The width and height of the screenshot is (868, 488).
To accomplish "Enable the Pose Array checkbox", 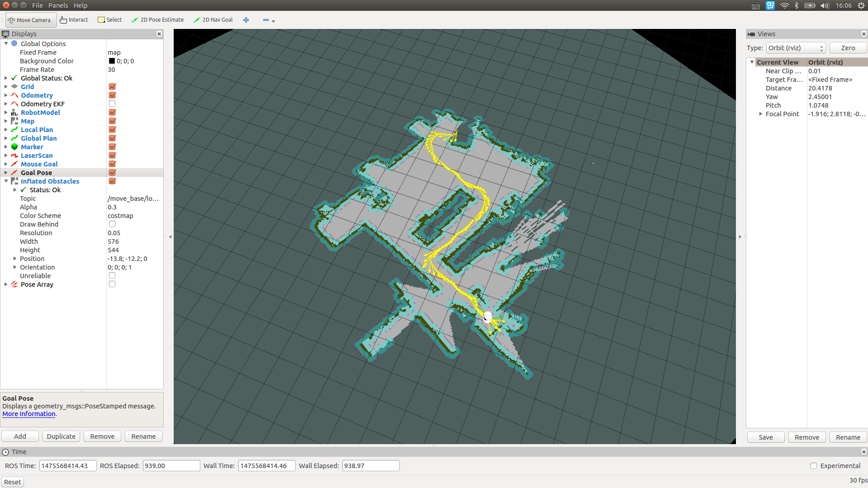I will (x=112, y=284).
